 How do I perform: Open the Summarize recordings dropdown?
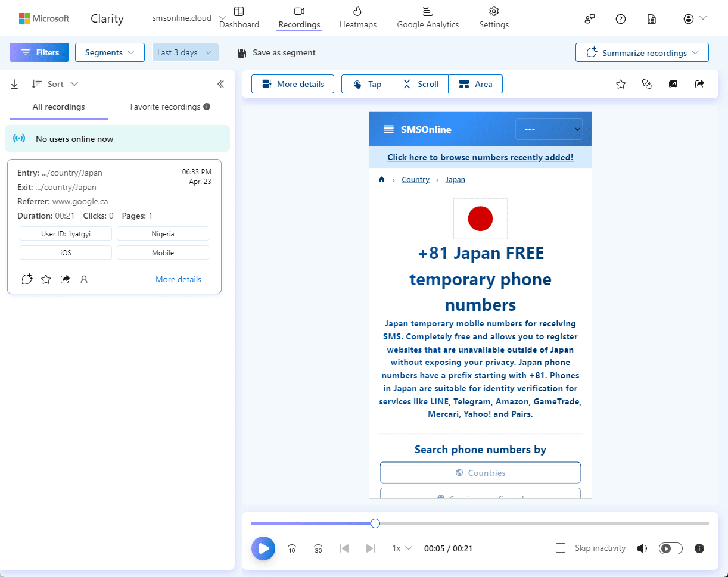pyautogui.click(x=642, y=52)
